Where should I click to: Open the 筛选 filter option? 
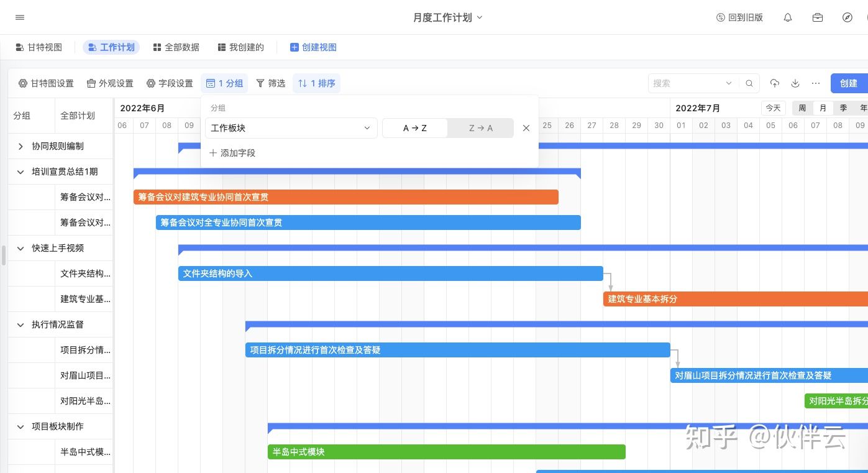pyautogui.click(x=270, y=83)
